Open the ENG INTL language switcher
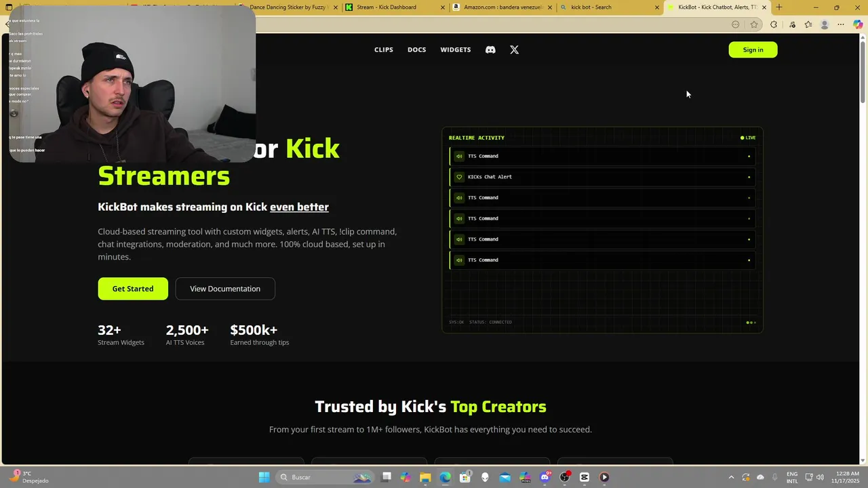868x488 pixels. (x=792, y=477)
